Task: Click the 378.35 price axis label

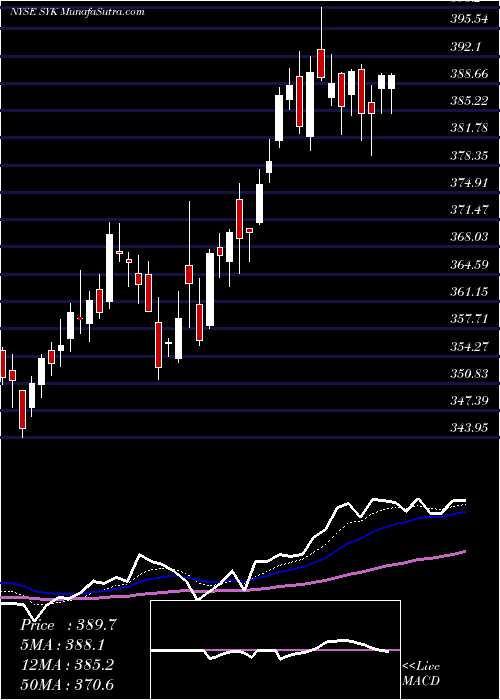Action: (x=469, y=156)
